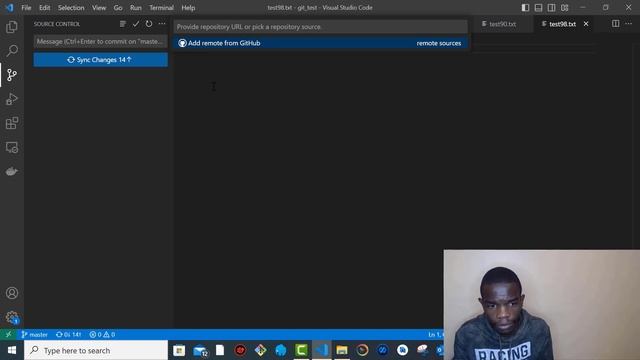Open the View menu
Image resolution: width=640 pixels, height=360 pixels.
tap(99, 8)
